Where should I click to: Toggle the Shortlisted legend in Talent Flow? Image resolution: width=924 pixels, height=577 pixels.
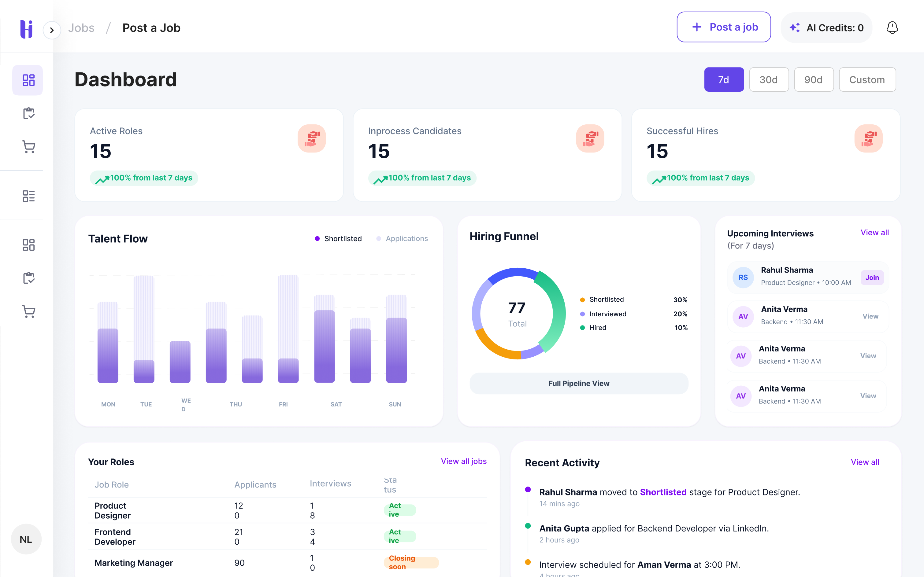click(338, 238)
